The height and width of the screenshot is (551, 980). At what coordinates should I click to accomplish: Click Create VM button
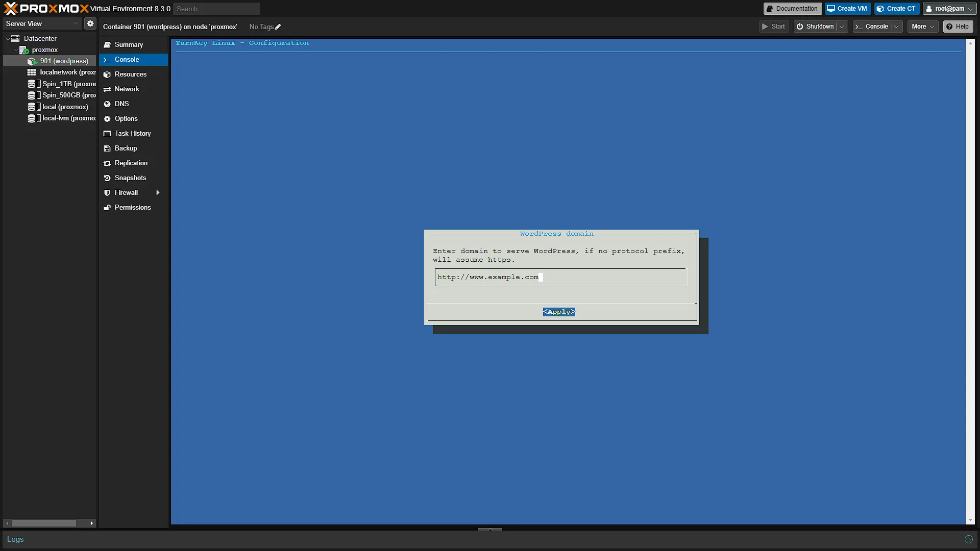(847, 9)
